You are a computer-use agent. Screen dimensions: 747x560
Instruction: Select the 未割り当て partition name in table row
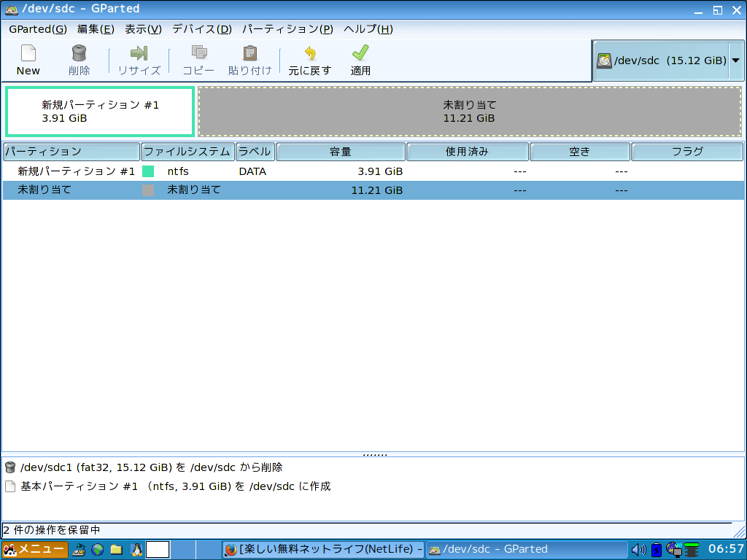pyautogui.click(x=44, y=190)
